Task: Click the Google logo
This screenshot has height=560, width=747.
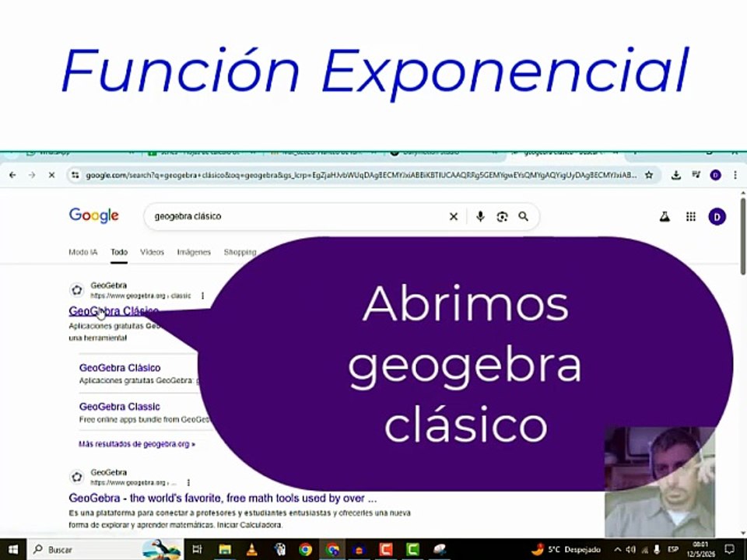Action: pos(94,215)
